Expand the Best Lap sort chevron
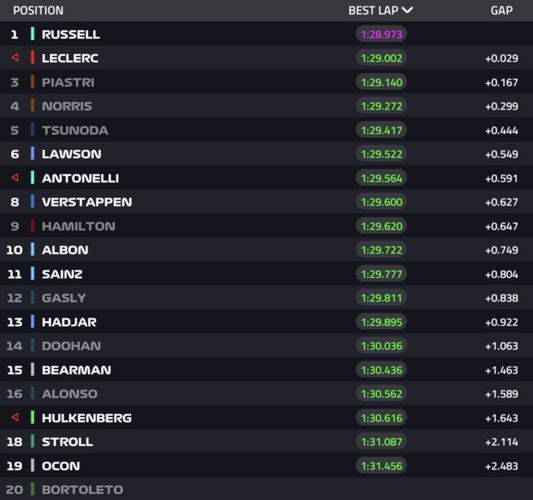533x500 pixels. click(x=407, y=10)
